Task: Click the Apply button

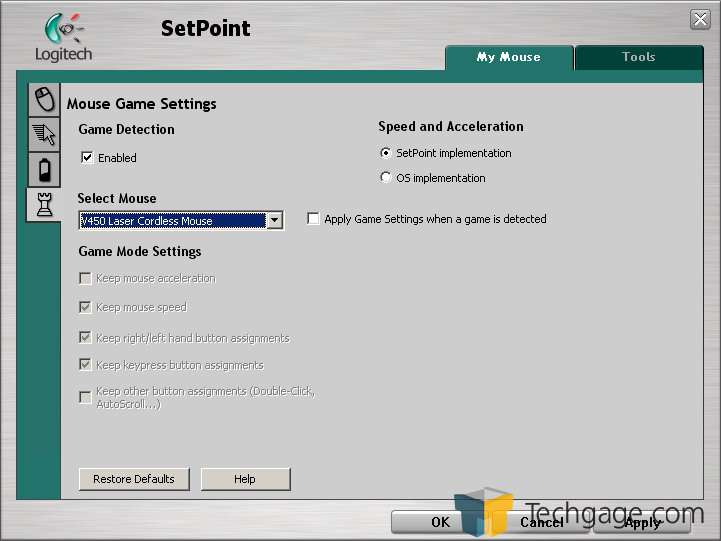Action: point(642,522)
